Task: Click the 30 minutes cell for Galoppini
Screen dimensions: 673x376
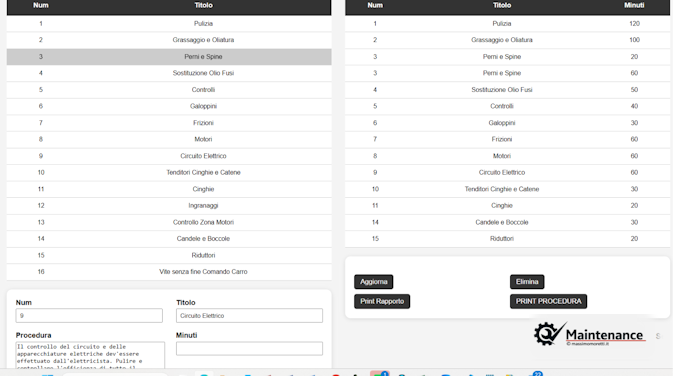Action: point(634,123)
